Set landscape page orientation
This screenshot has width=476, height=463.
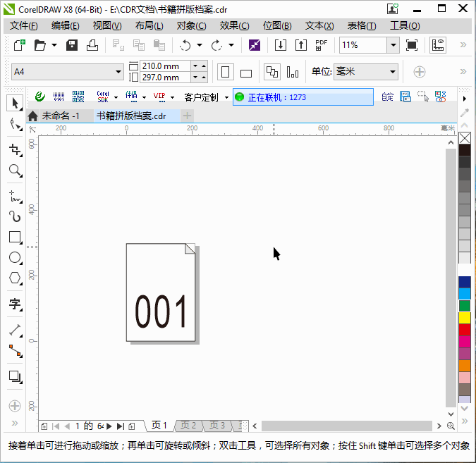246,72
